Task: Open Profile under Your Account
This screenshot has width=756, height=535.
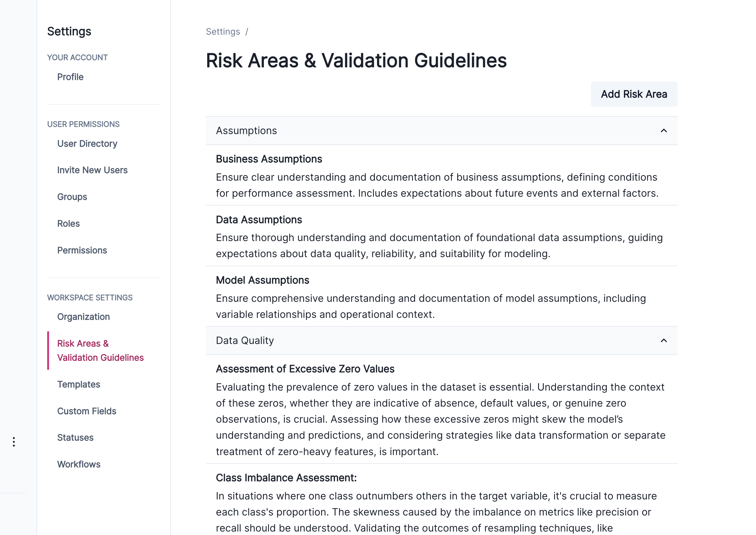Action: (x=70, y=77)
